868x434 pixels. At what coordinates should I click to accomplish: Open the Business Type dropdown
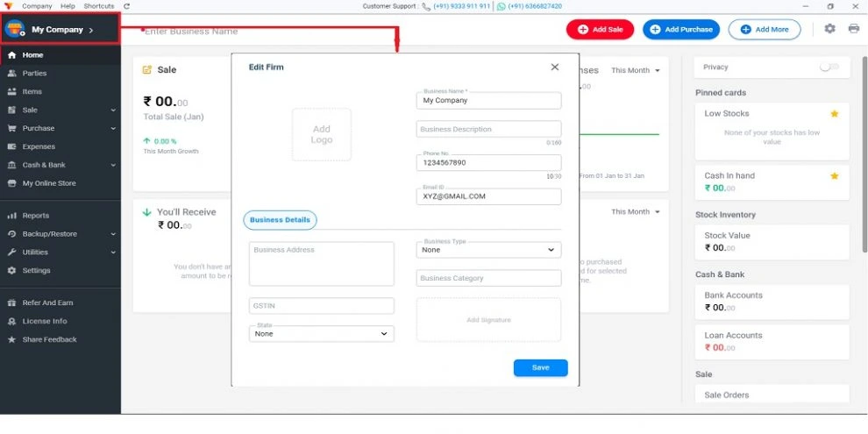489,250
